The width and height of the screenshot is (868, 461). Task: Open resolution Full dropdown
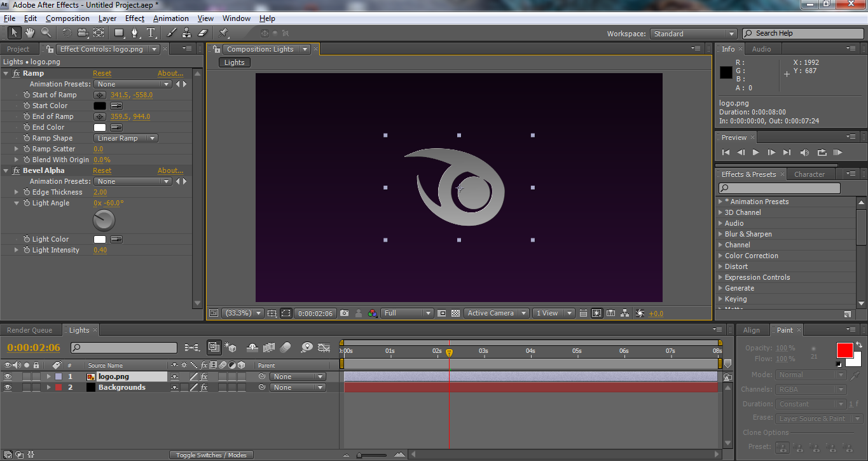tap(408, 313)
